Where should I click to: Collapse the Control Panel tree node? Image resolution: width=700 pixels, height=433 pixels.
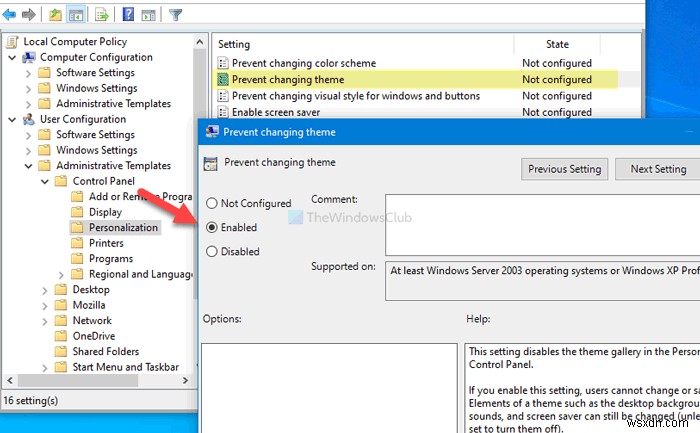coord(45,181)
